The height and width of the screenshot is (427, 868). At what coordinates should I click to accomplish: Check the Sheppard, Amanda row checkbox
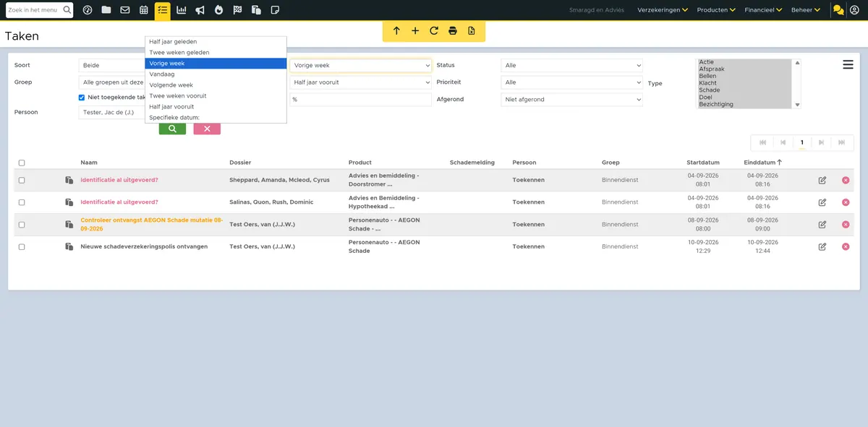pos(22,180)
